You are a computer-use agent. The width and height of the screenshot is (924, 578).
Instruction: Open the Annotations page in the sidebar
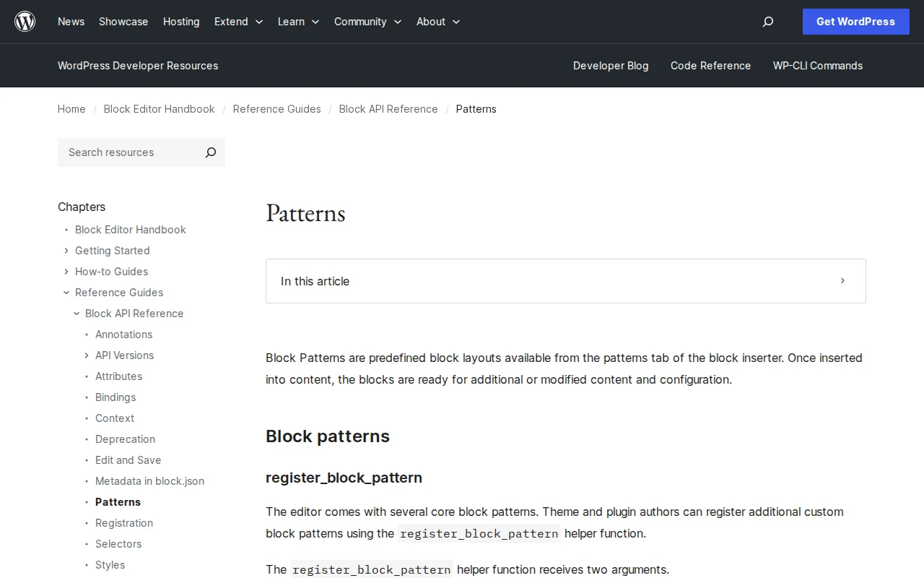pyautogui.click(x=123, y=335)
